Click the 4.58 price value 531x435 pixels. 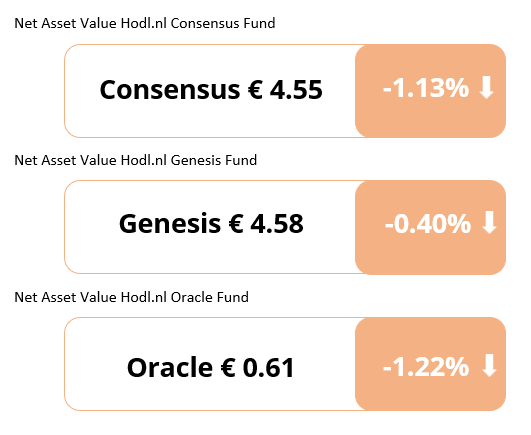coord(277,224)
